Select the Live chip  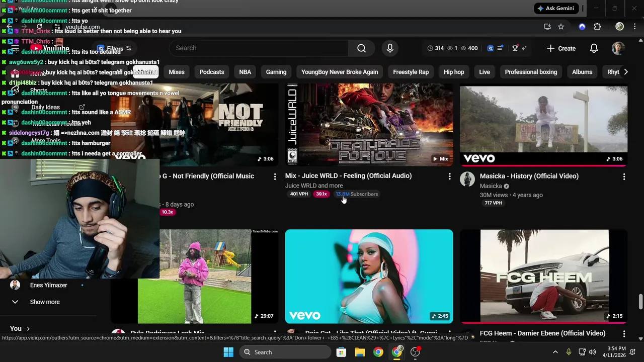point(485,72)
